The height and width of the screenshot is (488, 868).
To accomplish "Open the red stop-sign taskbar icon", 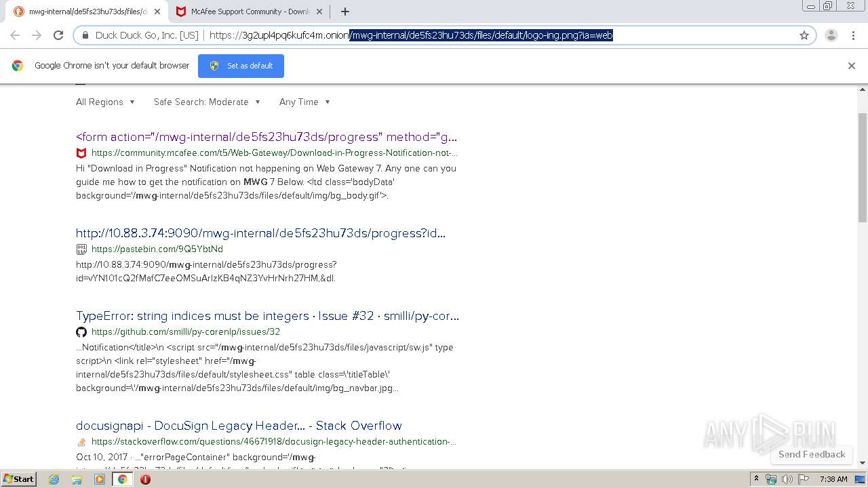I will [x=145, y=479].
